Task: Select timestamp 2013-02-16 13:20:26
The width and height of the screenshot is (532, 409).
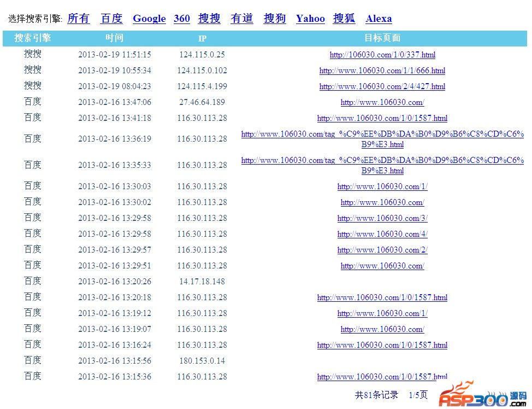Action: click(x=115, y=282)
